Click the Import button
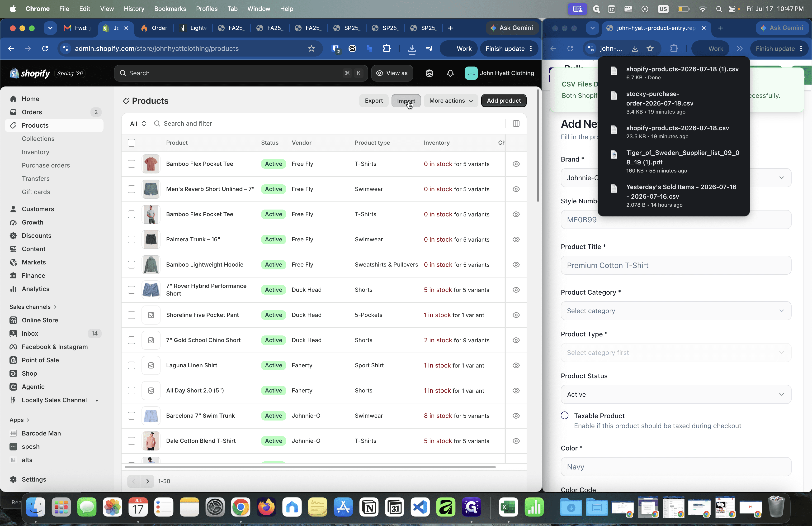Screen dimensions: 812x526 pyautogui.click(x=406, y=101)
